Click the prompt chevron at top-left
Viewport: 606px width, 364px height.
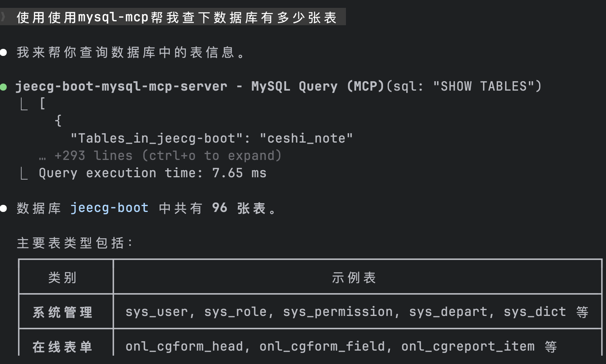pyautogui.click(x=3, y=17)
